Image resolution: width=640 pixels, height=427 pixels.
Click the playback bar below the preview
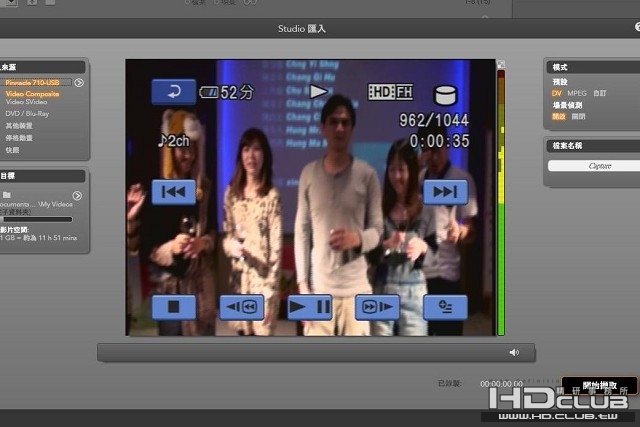coord(316,352)
